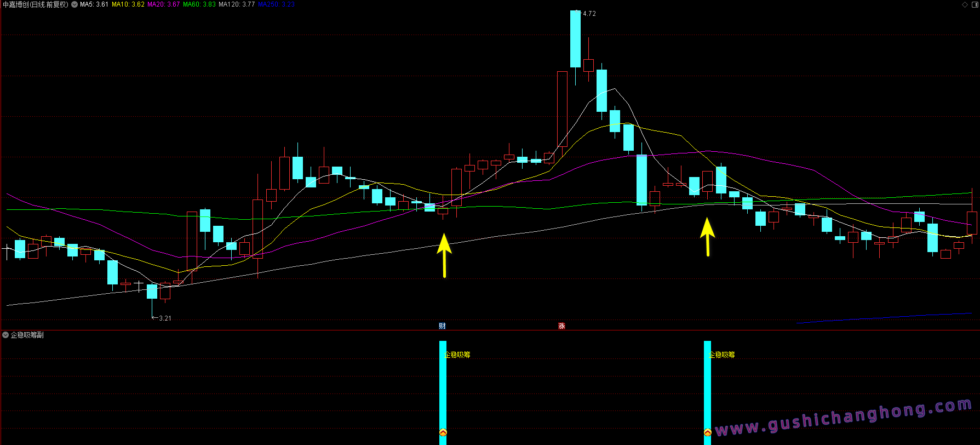Select the yellow MA10 moving average label
This screenshot has width=980, height=445.
(128, 4)
